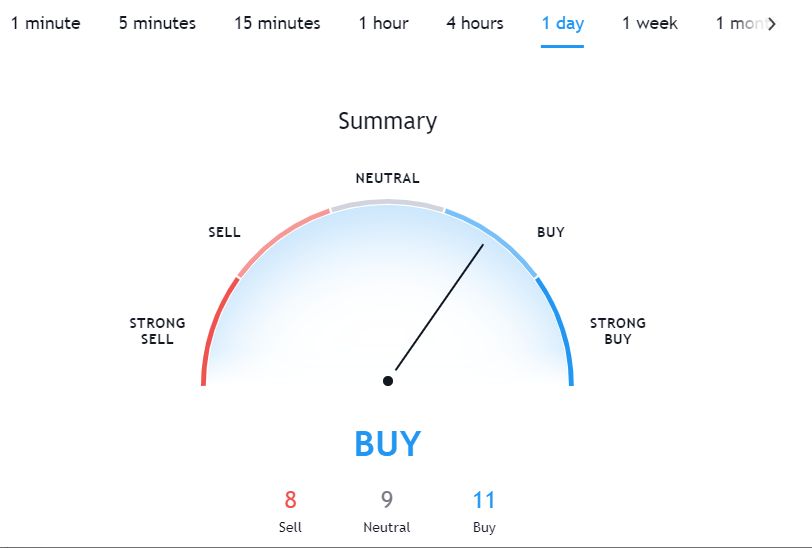
Task: Click the STRONG BUY gauge label
Action: [618, 331]
